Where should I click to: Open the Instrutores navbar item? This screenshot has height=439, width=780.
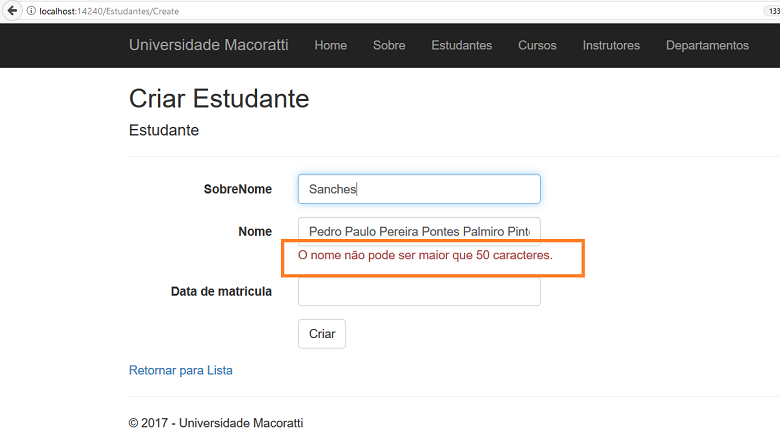coord(611,45)
